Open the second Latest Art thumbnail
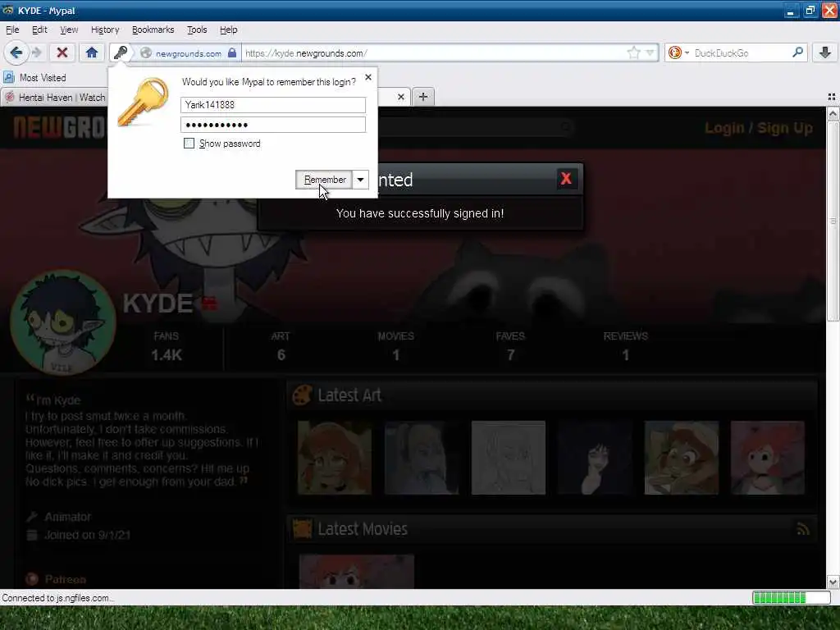This screenshot has width=840, height=630. pos(422,458)
